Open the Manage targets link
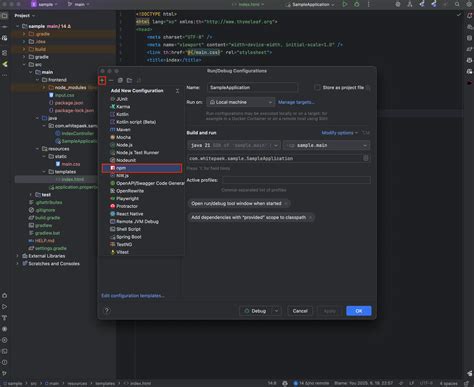The width and height of the screenshot is (474, 387). (296, 102)
